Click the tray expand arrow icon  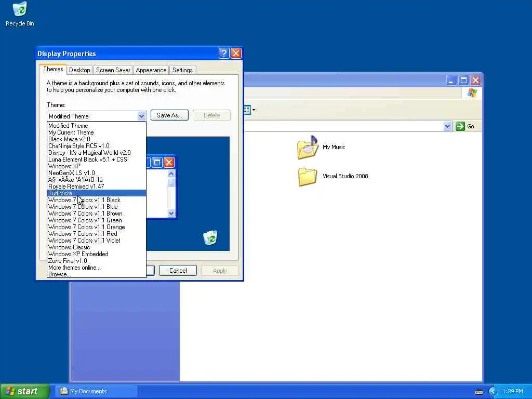click(493, 391)
